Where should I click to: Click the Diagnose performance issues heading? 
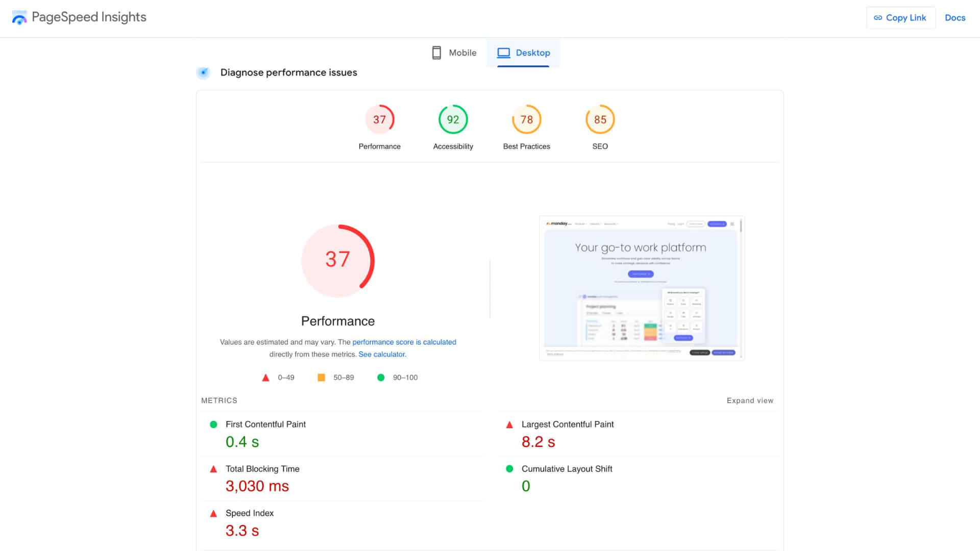tap(288, 72)
